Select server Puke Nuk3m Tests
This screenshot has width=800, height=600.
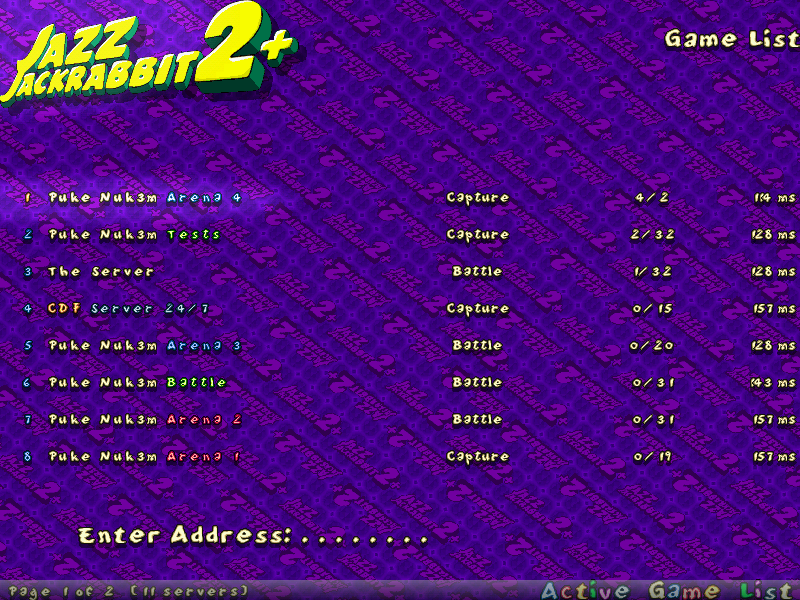tap(134, 235)
